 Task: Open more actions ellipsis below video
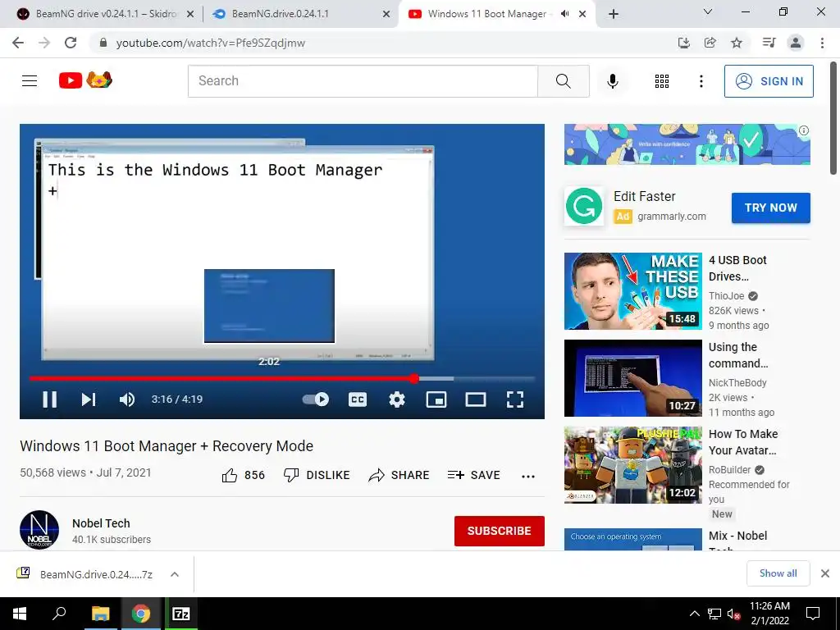528,477
